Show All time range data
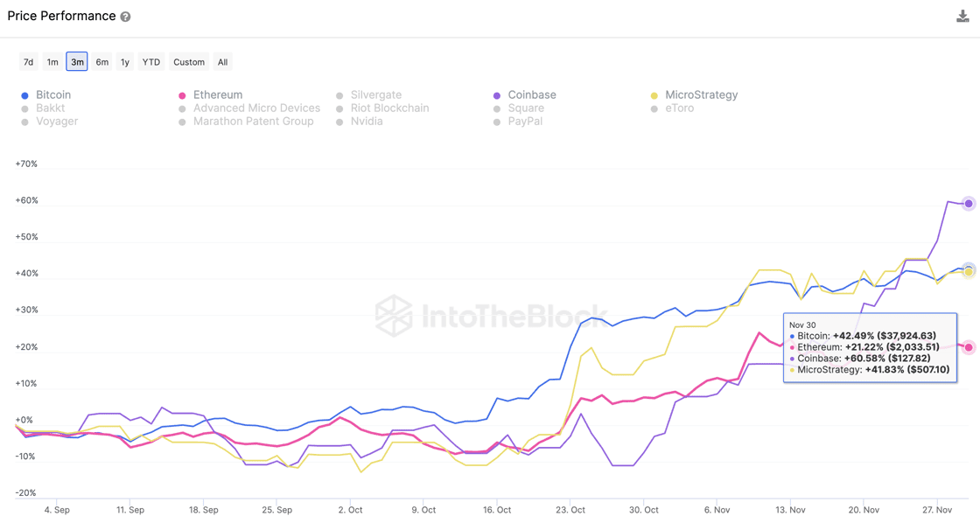Screen dimensions: 980x523 point(223,62)
